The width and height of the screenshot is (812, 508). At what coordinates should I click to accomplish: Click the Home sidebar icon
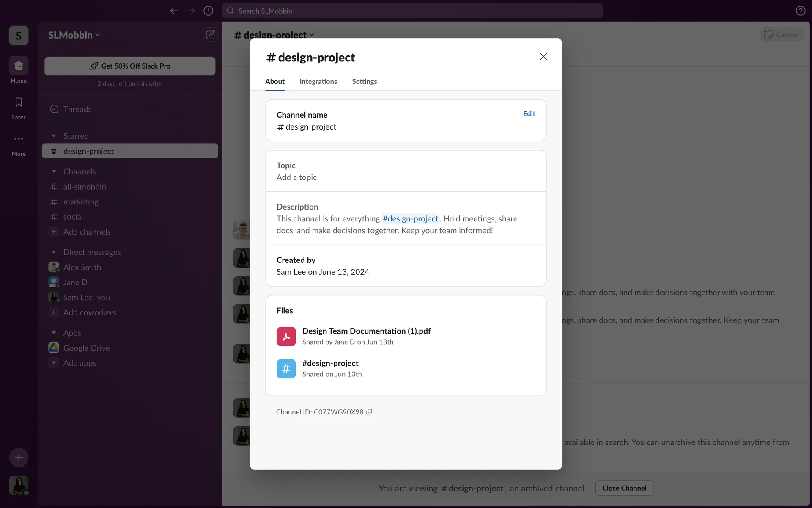[x=19, y=66]
